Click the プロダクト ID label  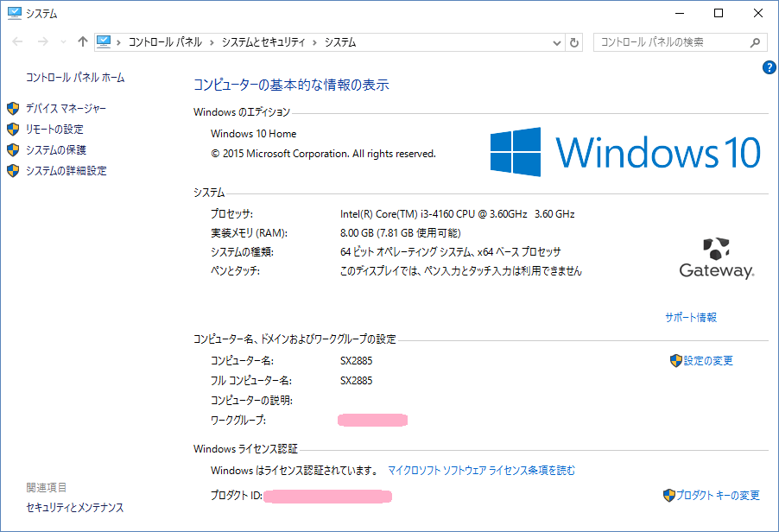pos(237,495)
